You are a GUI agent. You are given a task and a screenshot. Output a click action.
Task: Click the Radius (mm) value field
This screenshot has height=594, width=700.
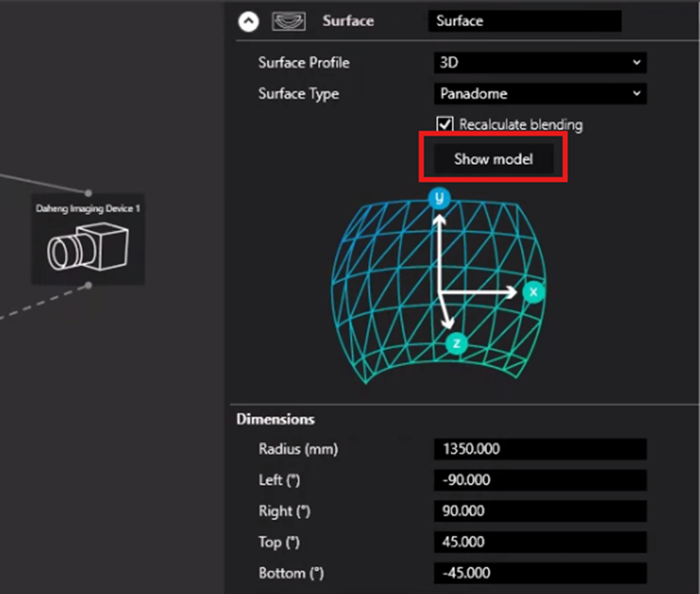[540, 449]
